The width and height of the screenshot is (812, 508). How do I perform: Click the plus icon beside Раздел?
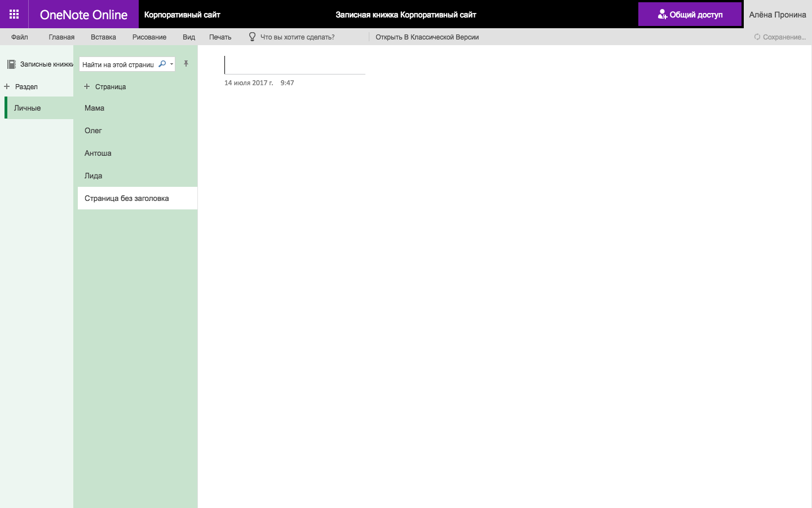pyautogui.click(x=6, y=86)
